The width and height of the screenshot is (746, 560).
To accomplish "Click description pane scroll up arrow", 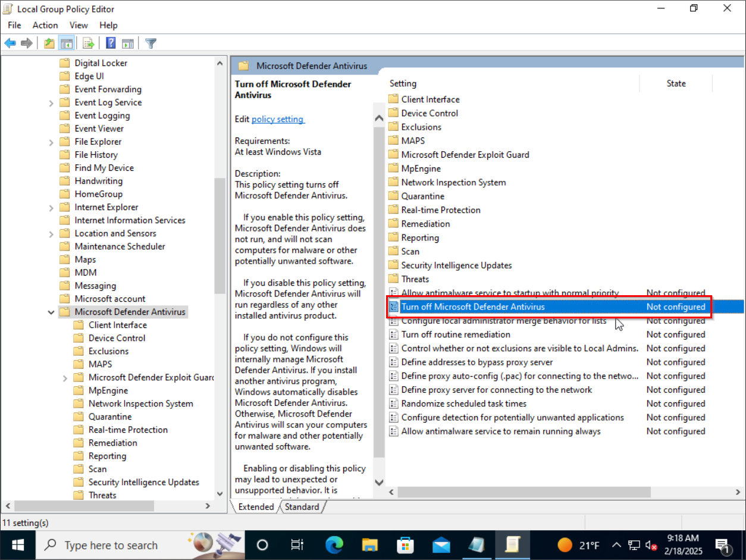I will click(x=379, y=118).
